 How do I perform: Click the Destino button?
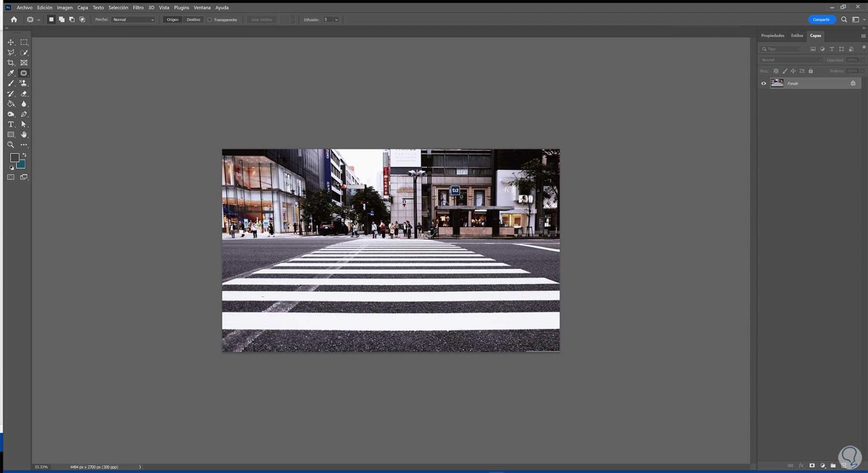click(193, 20)
